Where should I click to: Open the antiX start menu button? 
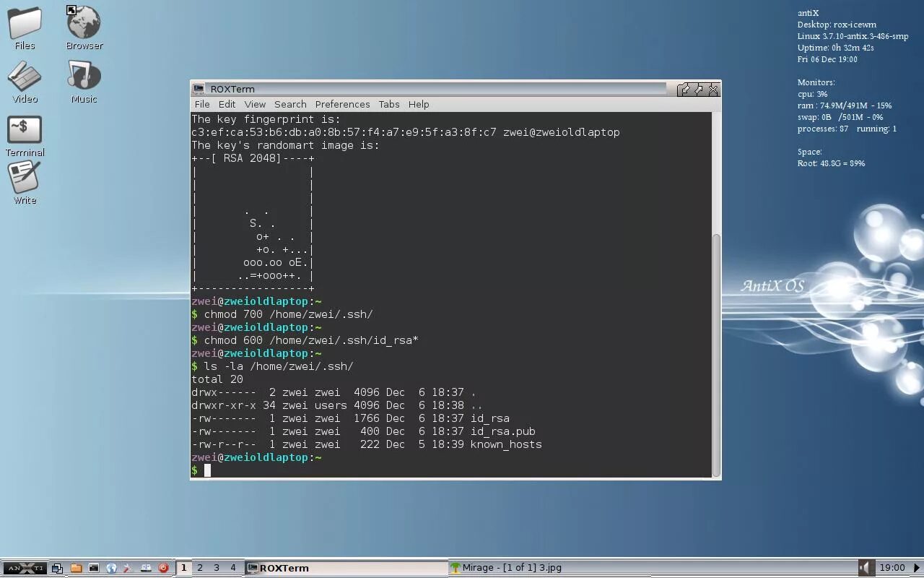coord(25,568)
